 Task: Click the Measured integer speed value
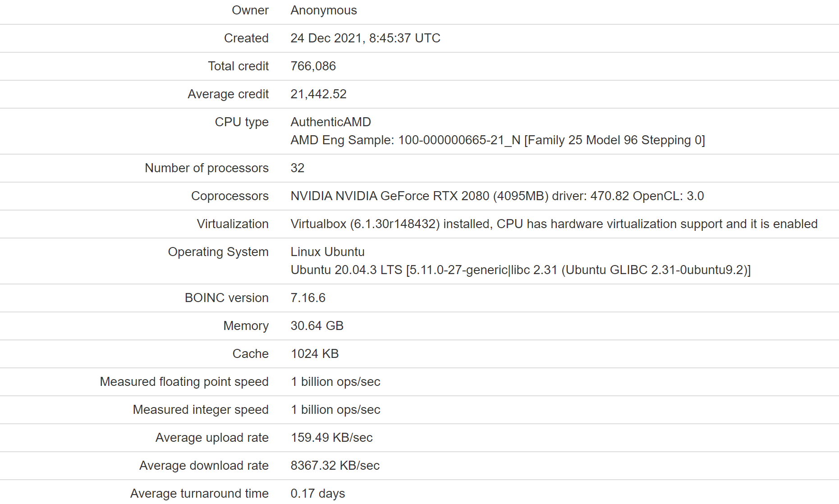tap(335, 410)
